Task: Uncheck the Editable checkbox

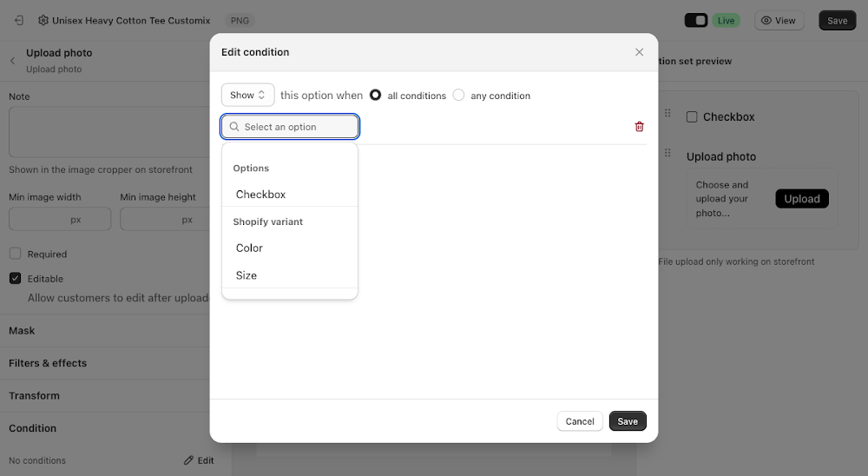Action: pyautogui.click(x=15, y=278)
